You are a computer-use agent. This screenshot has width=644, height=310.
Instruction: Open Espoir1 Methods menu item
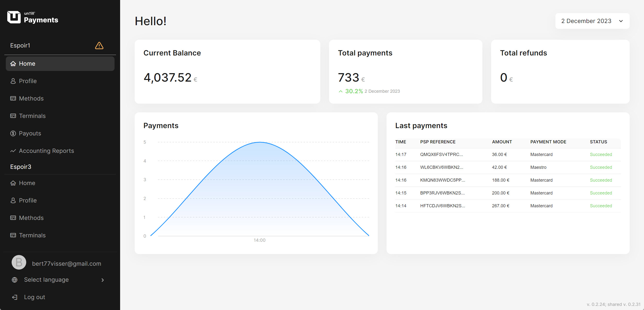(x=31, y=99)
